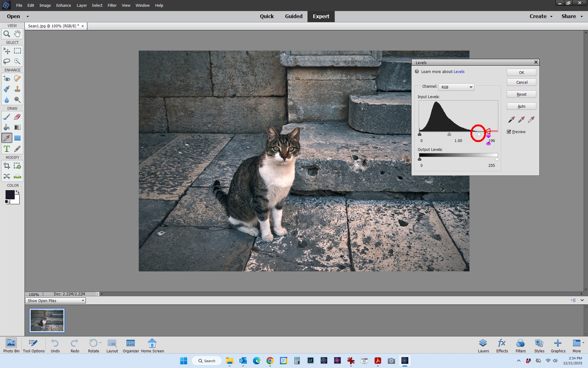Click the Auto button in Levels

pos(521,106)
